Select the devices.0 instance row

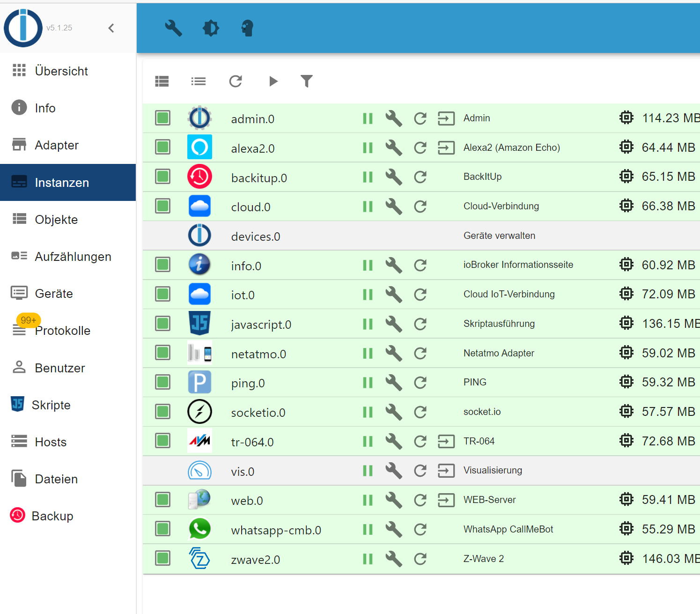coord(256,237)
